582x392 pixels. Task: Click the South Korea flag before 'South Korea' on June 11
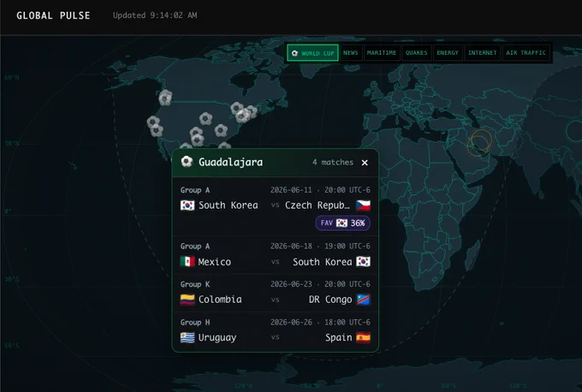[x=187, y=205]
